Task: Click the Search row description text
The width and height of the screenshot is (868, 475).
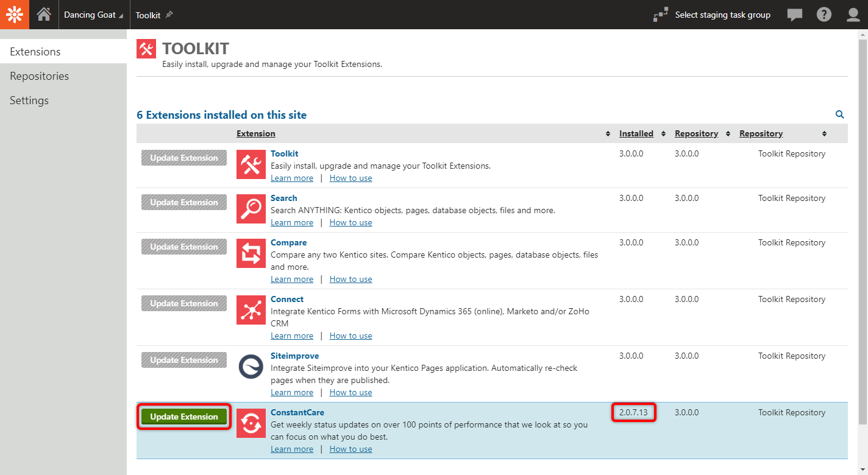Action: [x=413, y=211]
